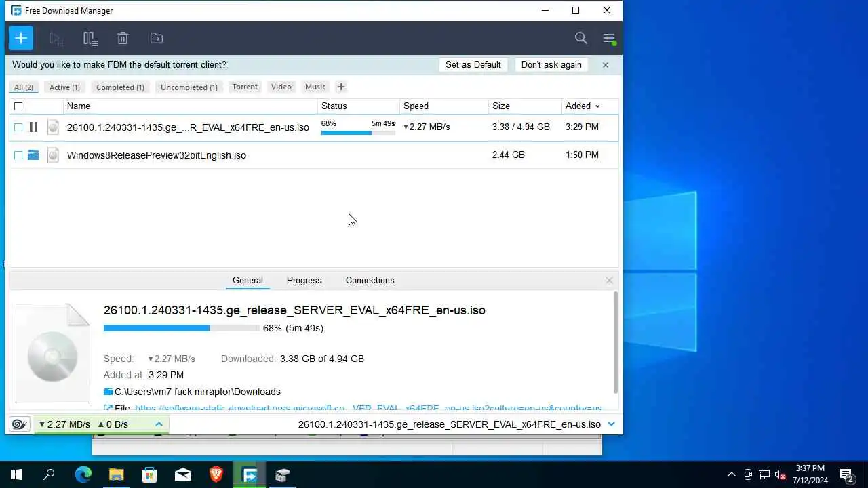Check the 26100 SERVER_EVAL download checkbox
Image resolution: width=868 pixels, height=488 pixels.
[18, 127]
